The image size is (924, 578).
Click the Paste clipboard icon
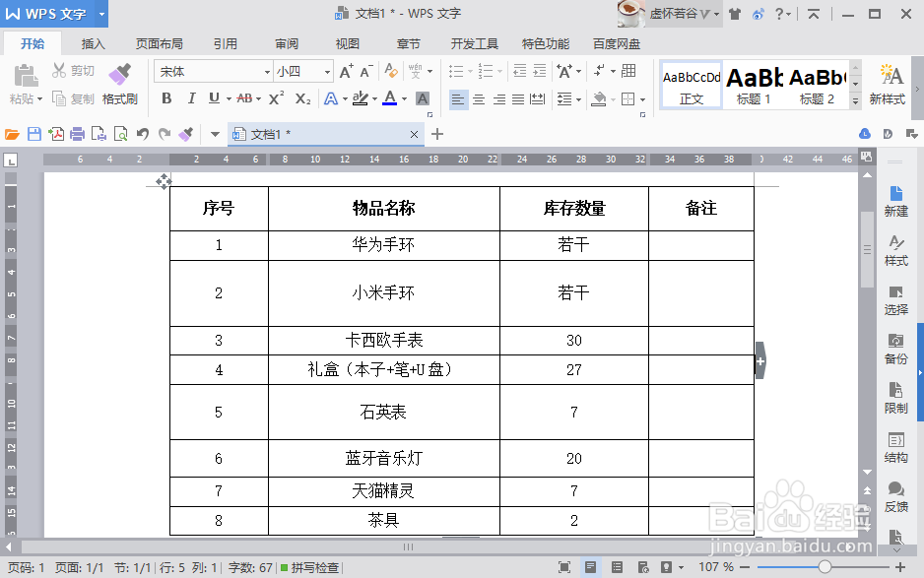pos(26,76)
